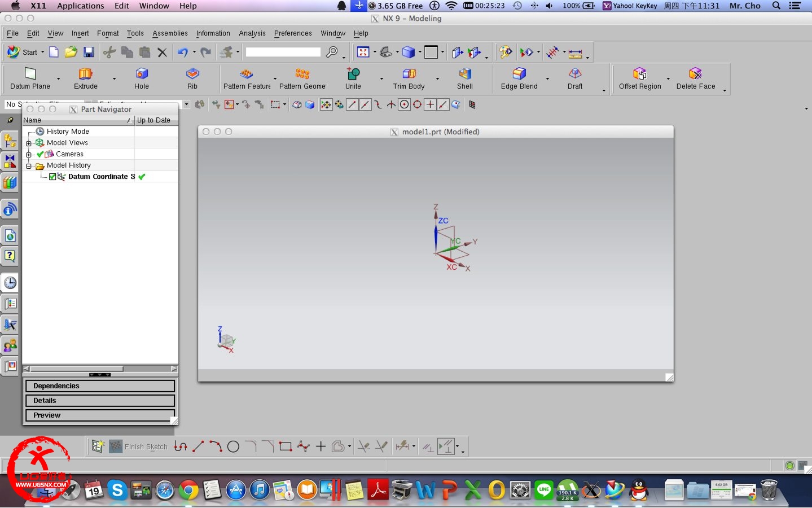Open the Pattern Feature tool
The width and height of the screenshot is (812, 508).
tap(247, 78)
